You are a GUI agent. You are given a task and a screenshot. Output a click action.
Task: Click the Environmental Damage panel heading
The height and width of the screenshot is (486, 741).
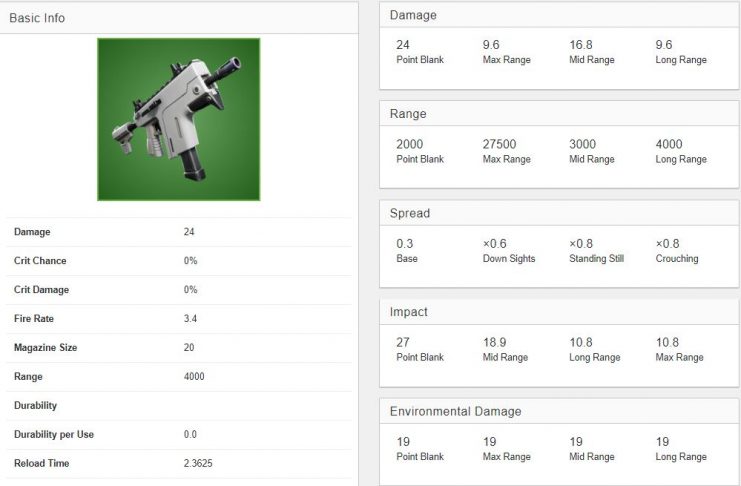coord(456,411)
